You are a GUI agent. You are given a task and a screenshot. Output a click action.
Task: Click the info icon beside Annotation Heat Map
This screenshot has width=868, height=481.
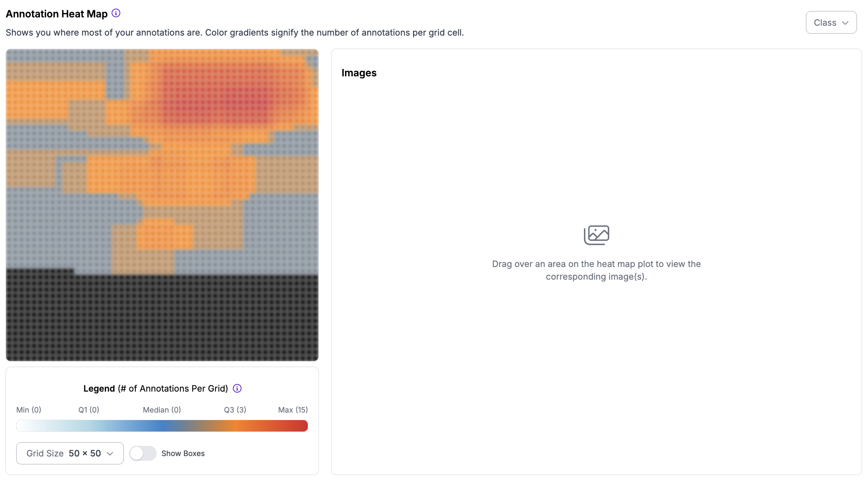pyautogui.click(x=116, y=13)
